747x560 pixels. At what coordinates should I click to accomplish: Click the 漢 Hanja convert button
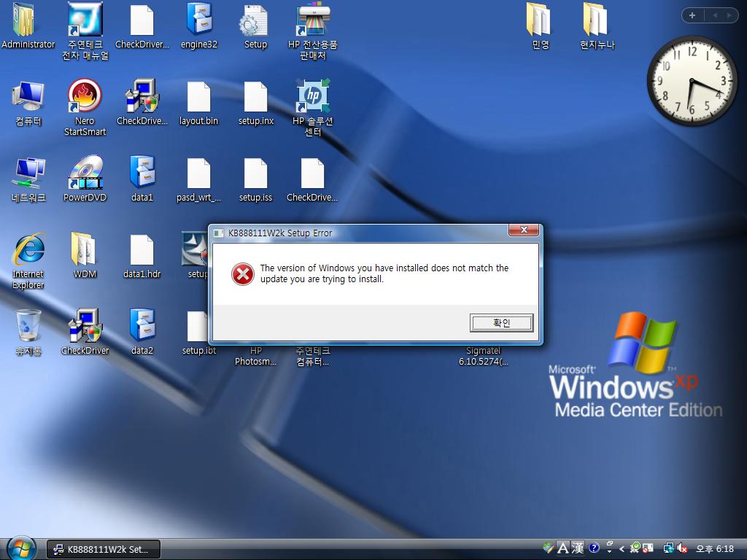pos(578,548)
